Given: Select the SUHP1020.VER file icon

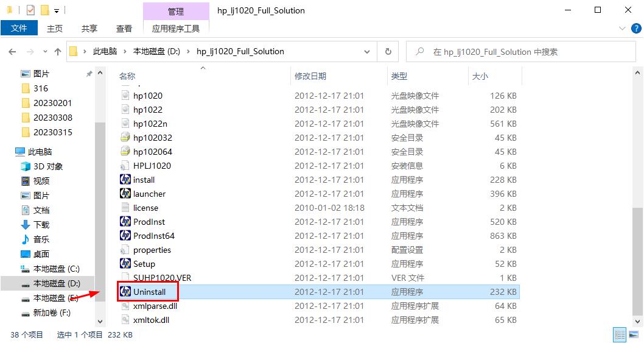Looking at the screenshot, I should pos(125,278).
